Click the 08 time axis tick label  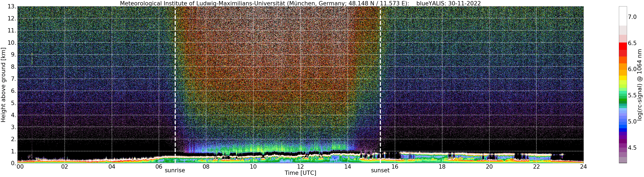pyautogui.click(x=206, y=167)
